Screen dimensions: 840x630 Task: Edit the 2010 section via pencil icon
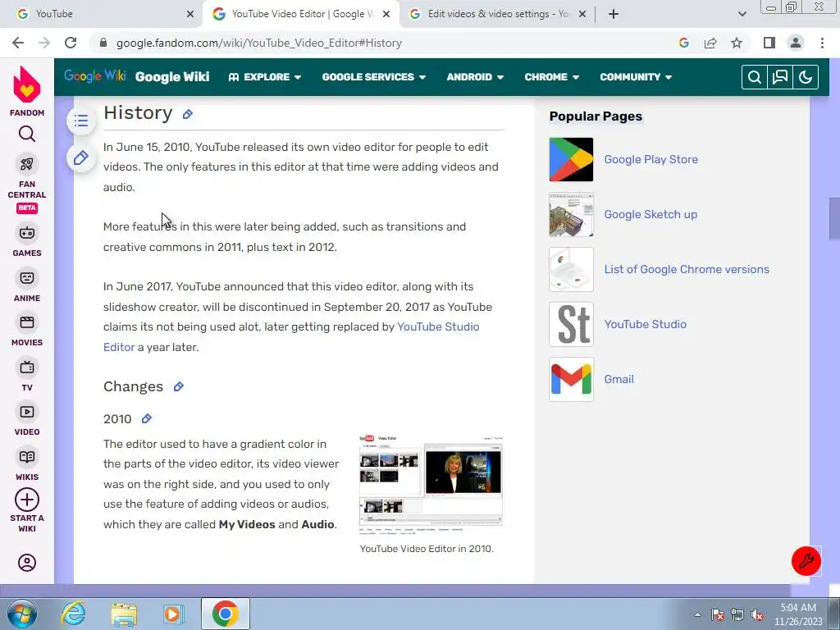pos(147,419)
